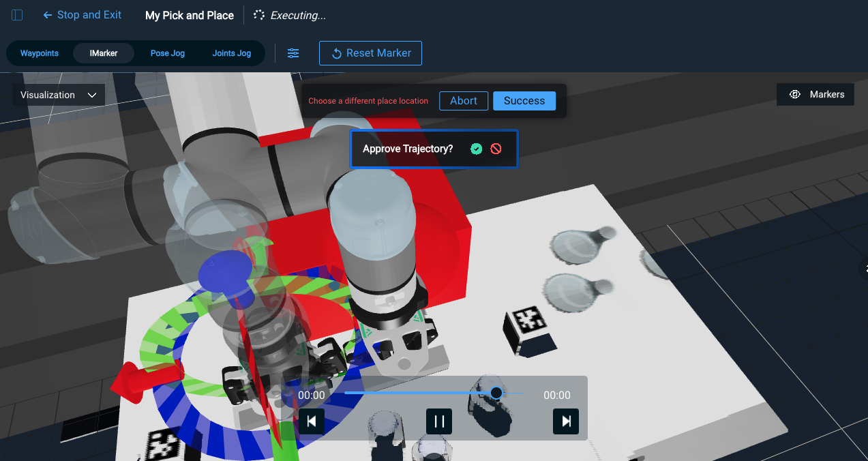Viewport: 868px width, 461px height.
Task: Skip to trajectory start
Action: 312,421
